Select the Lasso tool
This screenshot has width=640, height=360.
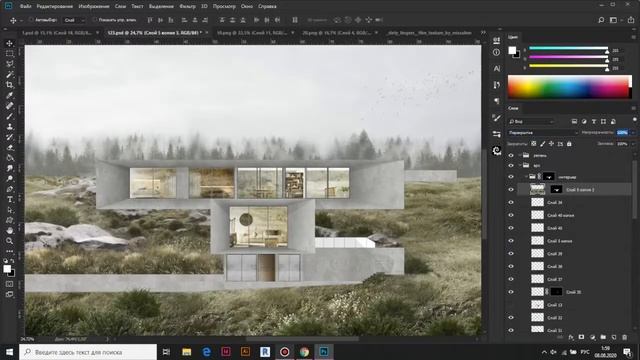(9, 64)
